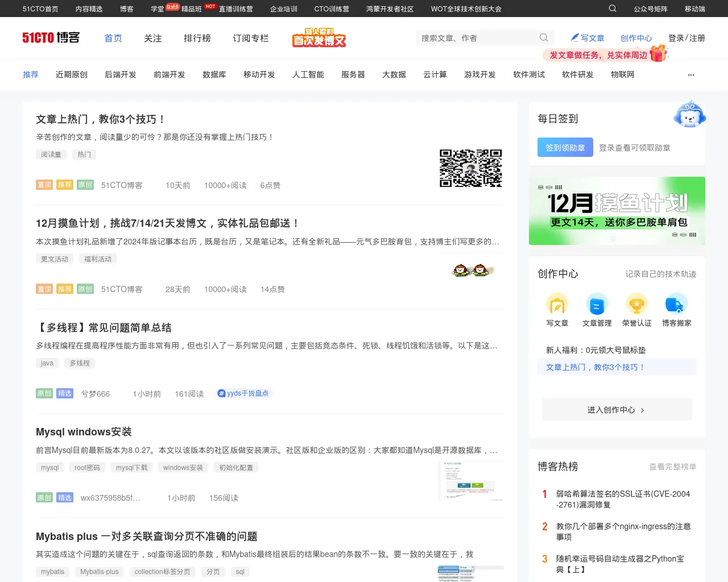Open 登录/注册 link
Image resolution: width=728 pixels, height=582 pixels.
(686, 38)
